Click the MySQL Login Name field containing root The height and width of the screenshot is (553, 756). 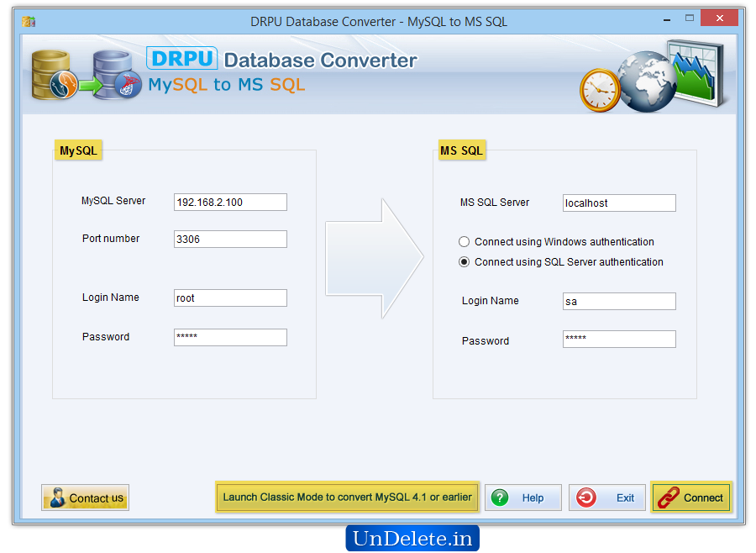tap(230, 298)
